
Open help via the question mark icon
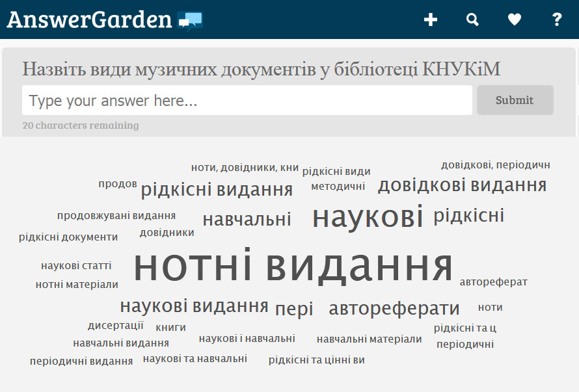(x=557, y=20)
